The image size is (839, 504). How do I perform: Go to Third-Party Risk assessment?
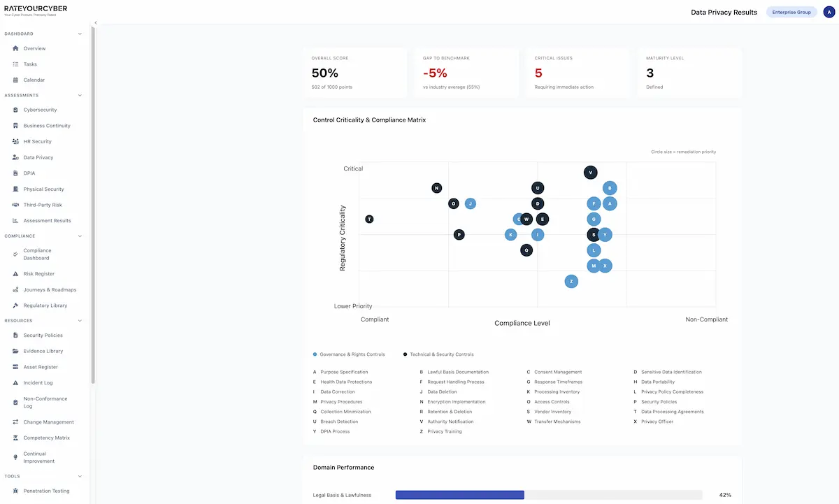point(43,205)
